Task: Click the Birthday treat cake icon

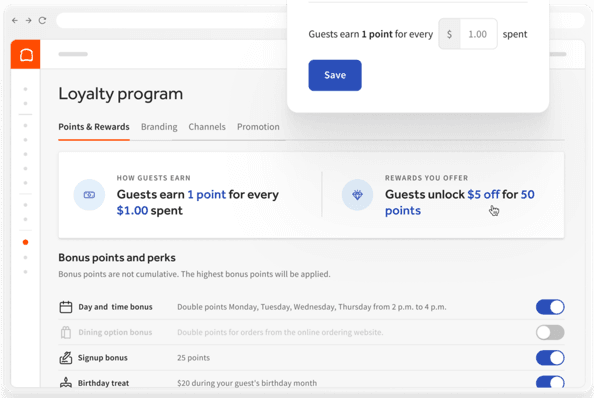Action: pos(66,382)
